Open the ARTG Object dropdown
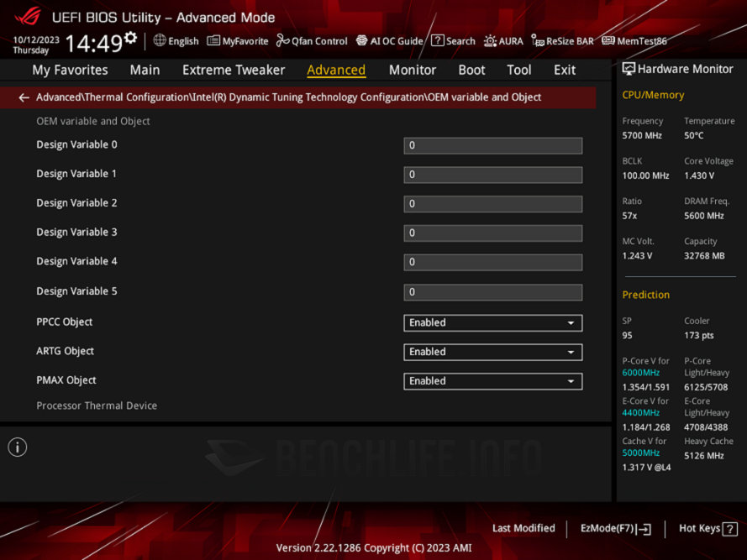Viewport: 747px width, 560px height. coord(492,352)
